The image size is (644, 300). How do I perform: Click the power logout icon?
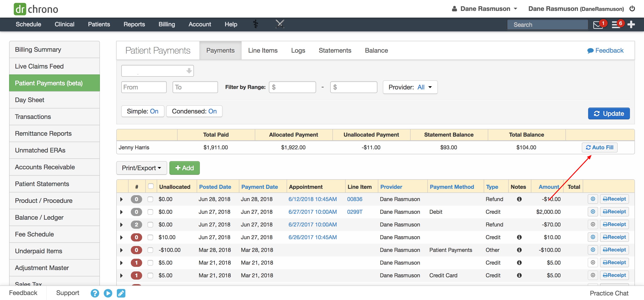632,9
